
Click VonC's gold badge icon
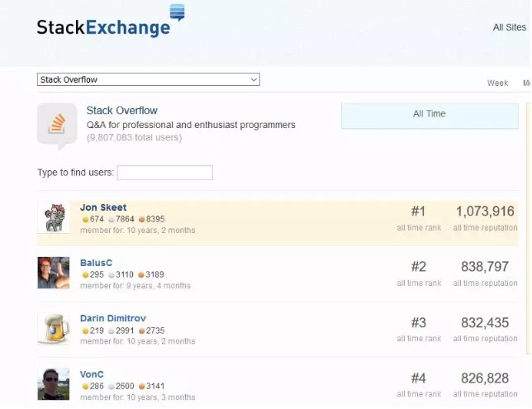click(x=84, y=385)
